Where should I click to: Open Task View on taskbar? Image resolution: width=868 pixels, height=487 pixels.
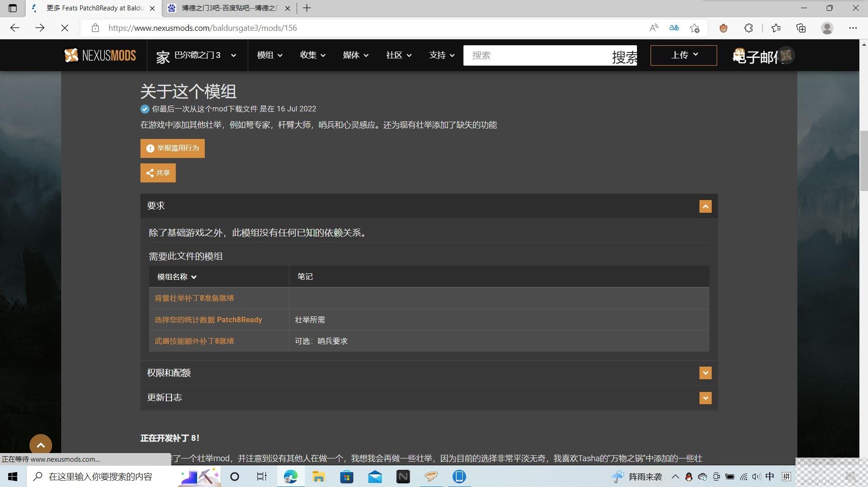(262, 477)
